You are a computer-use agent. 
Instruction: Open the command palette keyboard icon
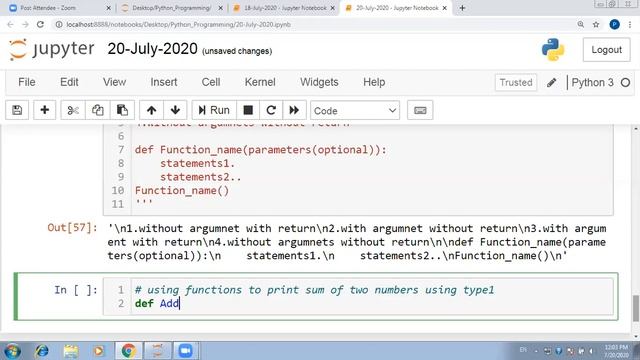point(420,110)
